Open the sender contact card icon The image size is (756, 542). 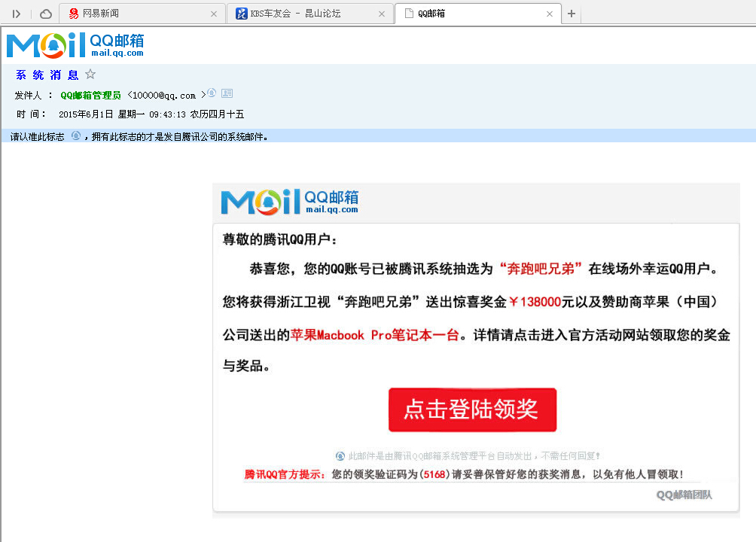point(227,93)
